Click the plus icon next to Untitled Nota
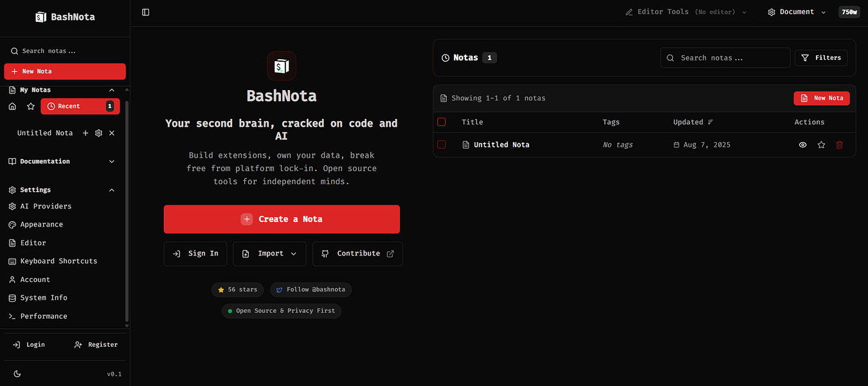The width and height of the screenshot is (868, 386). point(85,133)
